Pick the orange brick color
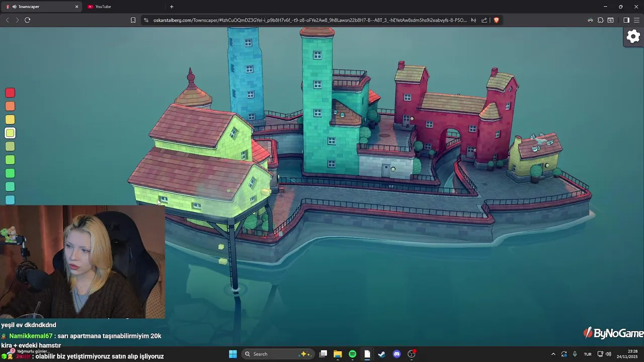The image size is (644, 362). tap(10, 106)
